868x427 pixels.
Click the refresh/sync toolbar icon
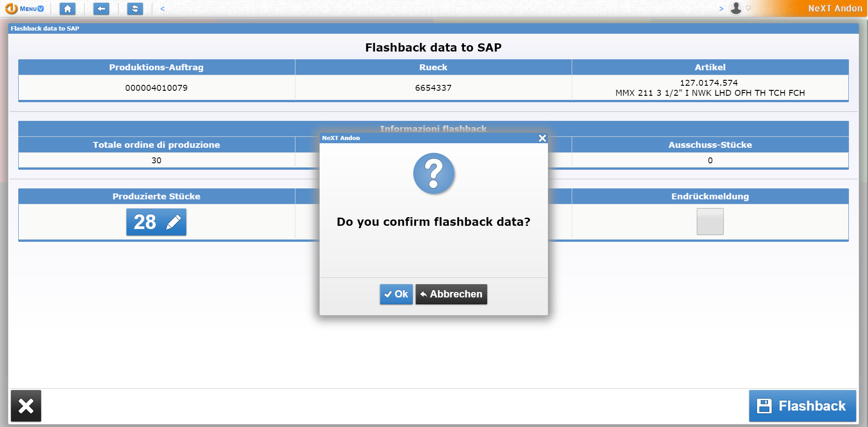135,8
